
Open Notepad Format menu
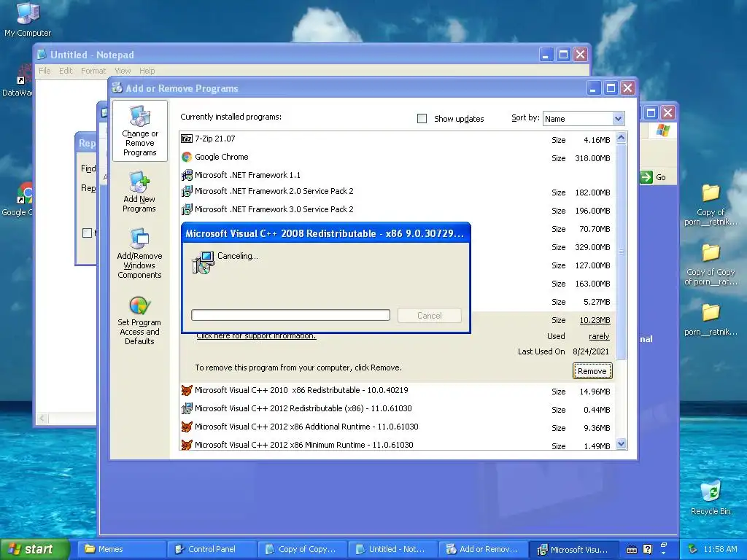(x=93, y=71)
